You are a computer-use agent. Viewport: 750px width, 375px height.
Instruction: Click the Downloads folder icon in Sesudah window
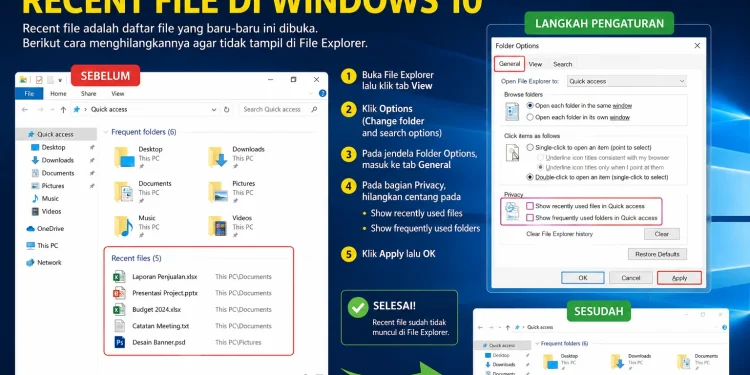618,362
